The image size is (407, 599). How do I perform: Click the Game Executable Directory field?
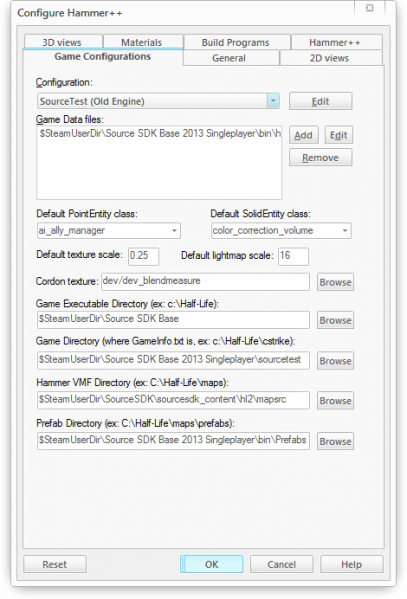(173, 319)
